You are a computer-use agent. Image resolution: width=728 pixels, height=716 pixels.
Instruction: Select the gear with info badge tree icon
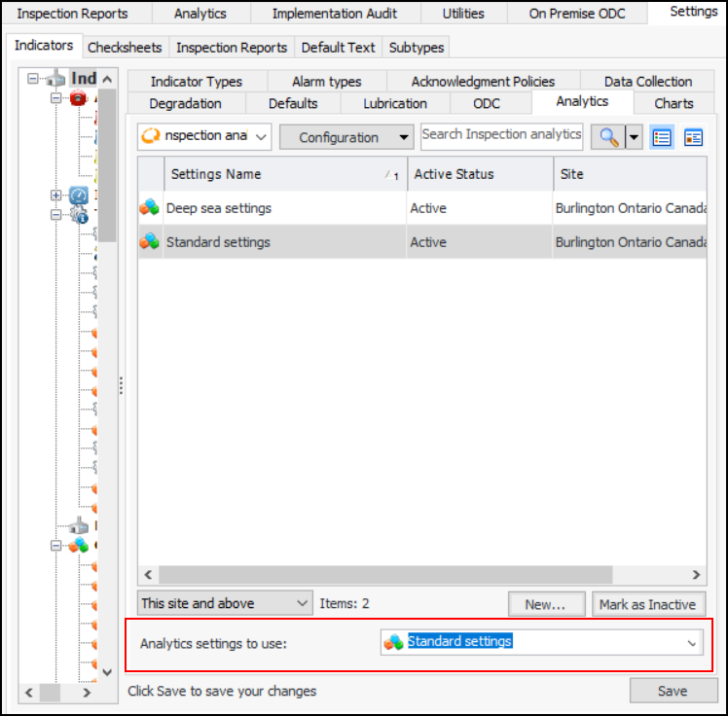click(x=79, y=215)
